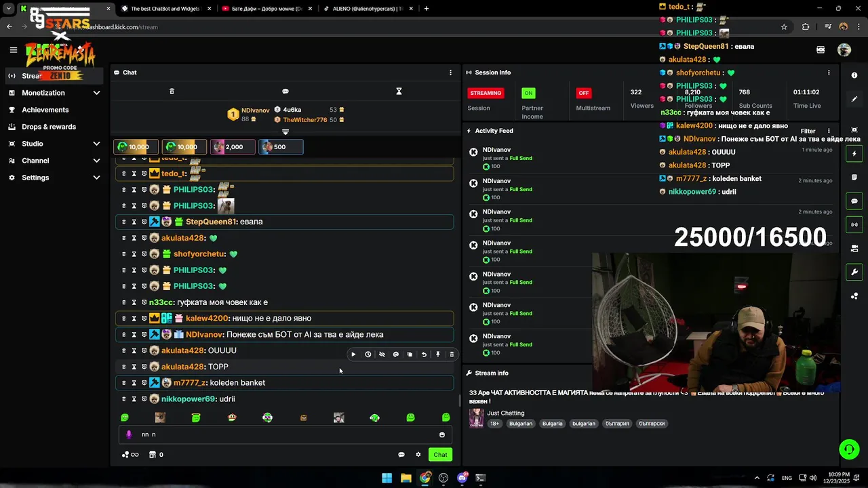Click the purple microphone icon in chat input
Viewport: 868px width, 488px height.
pos(129,435)
